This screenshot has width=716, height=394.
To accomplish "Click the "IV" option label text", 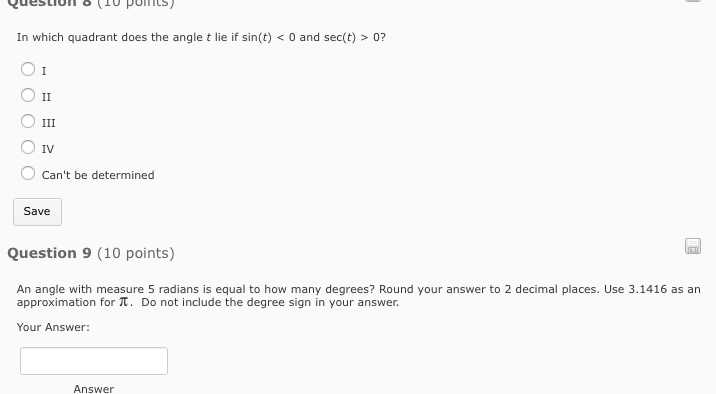I will coord(48,149).
